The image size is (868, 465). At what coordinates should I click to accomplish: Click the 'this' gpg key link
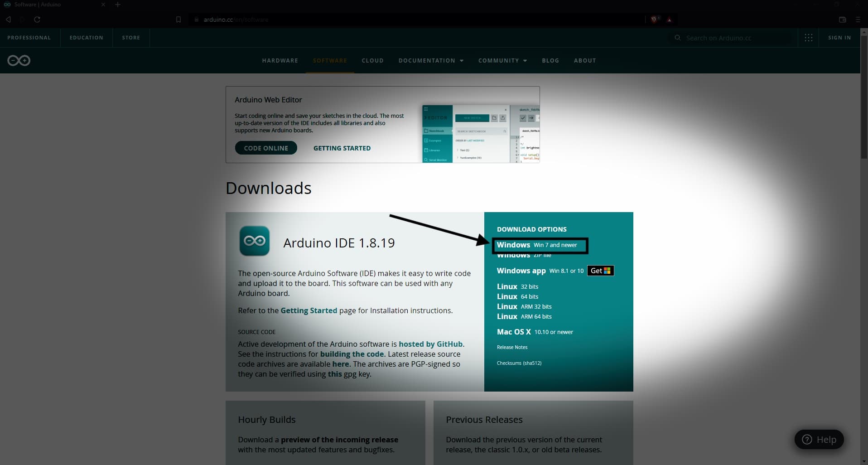[x=335, y=374]
